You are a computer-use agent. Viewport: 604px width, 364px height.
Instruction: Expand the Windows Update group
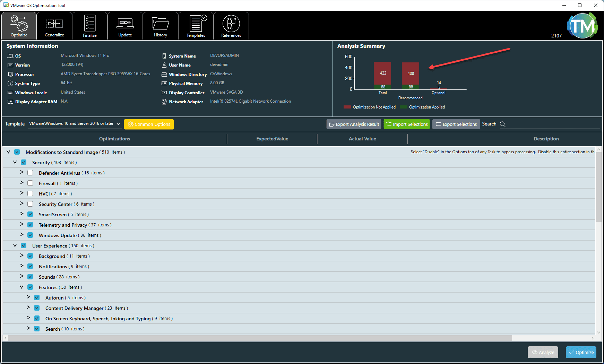(x=21, y=235)
